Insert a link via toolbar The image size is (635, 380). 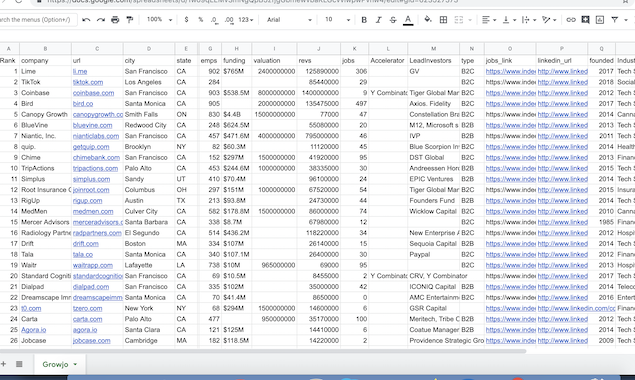pos(571,19)
